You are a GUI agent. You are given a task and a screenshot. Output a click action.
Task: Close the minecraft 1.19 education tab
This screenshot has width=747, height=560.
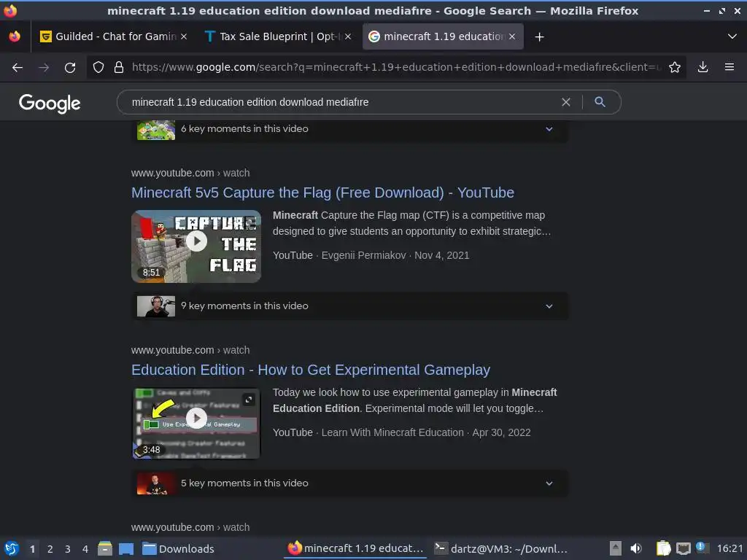point(512,36)
